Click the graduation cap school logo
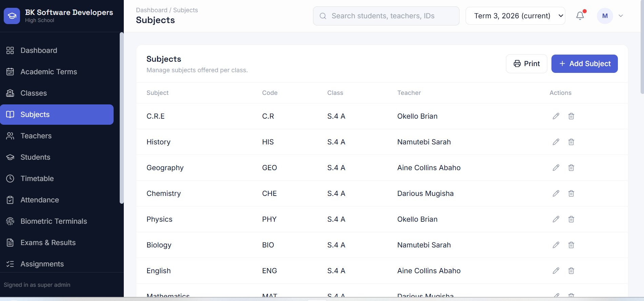644x301 pixels. pyautogui.click(x=12, y=16)
